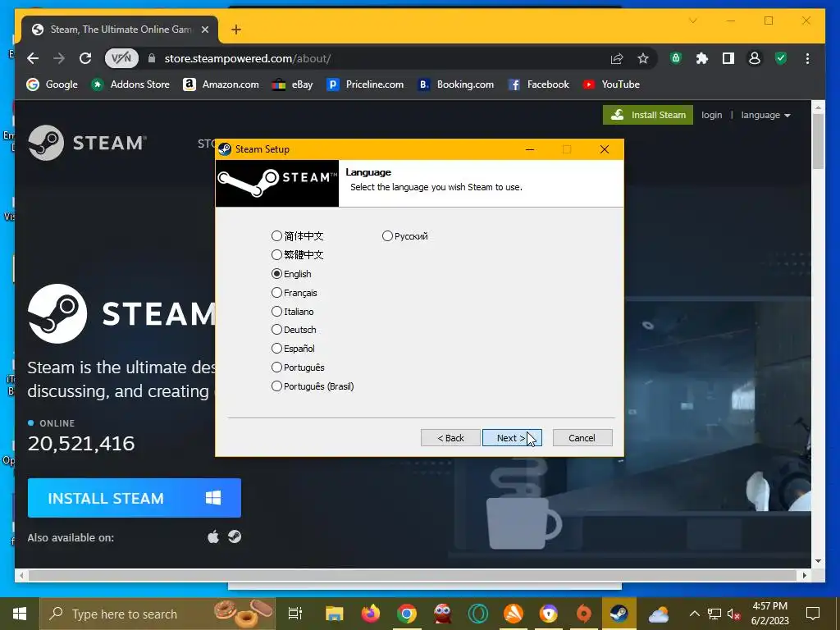Open the Booking.com bookmark
Image resolution: width=840 pixels, height=630 pixels.
pyautogui.click(x=455, y=84)
